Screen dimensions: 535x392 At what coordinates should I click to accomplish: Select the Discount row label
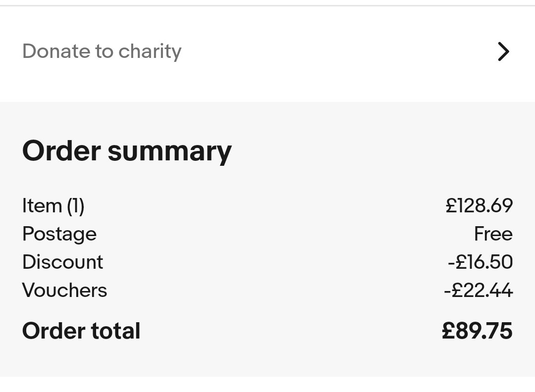click(62, 262)
